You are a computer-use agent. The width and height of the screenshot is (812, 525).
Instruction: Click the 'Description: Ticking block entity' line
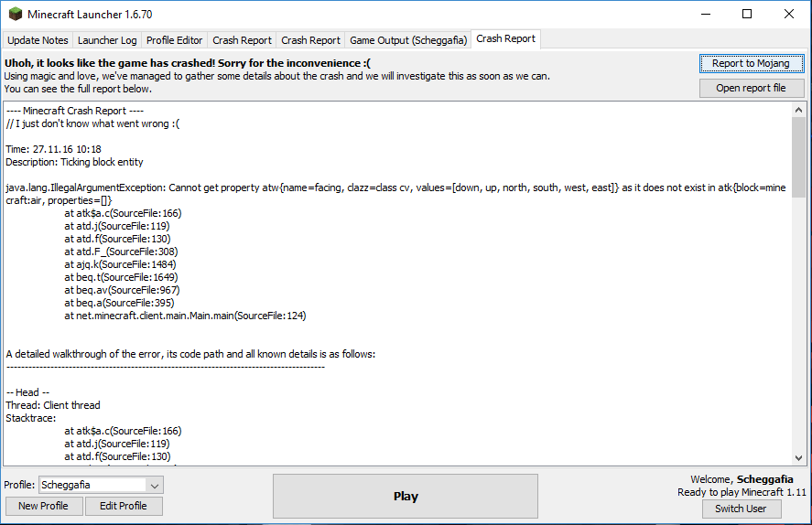pos(74,162)
